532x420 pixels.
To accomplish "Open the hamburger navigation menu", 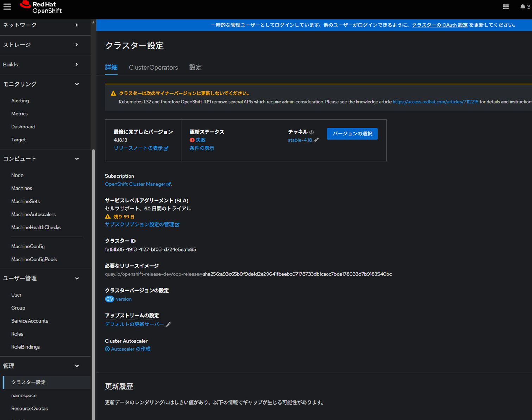I will point(7,7).
